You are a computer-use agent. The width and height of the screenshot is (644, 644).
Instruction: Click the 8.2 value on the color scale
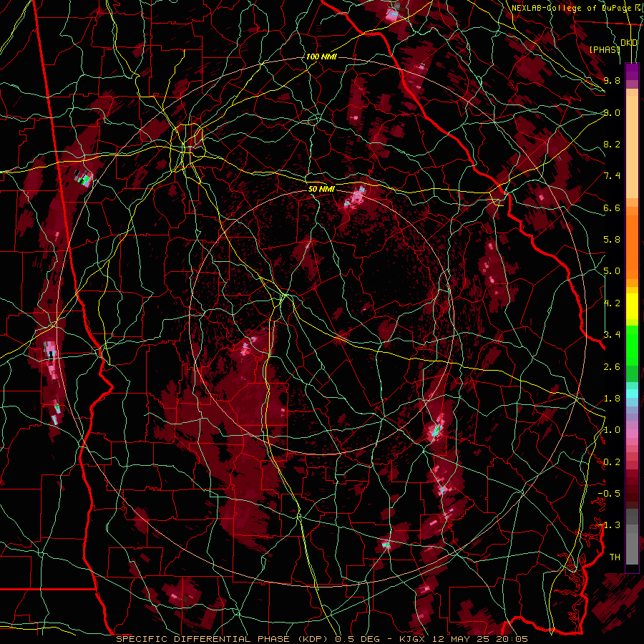pyautogui.click(x=612, y=144)
